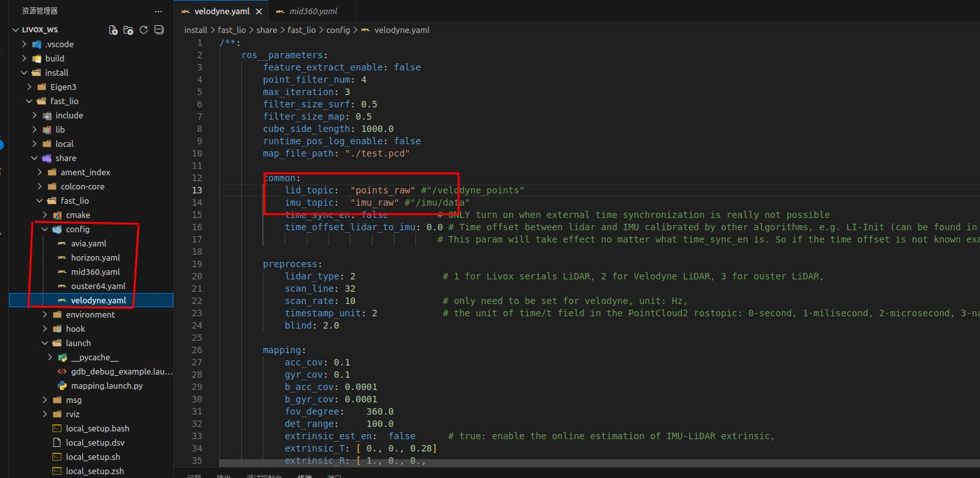Click the gdb_debug_example XML file icon

62,371
